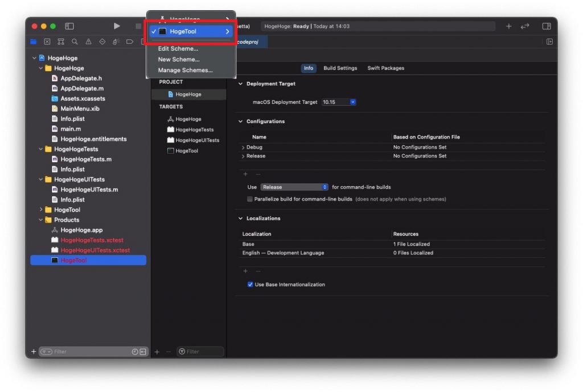
Task: Open the Symbol navigator
Action: tap(61, 42)
